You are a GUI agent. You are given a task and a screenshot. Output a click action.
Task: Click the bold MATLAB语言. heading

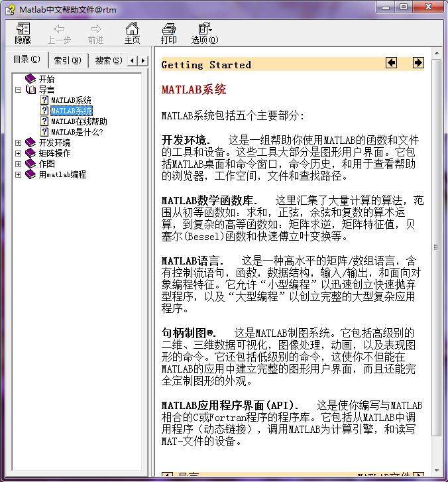[192, 261]
